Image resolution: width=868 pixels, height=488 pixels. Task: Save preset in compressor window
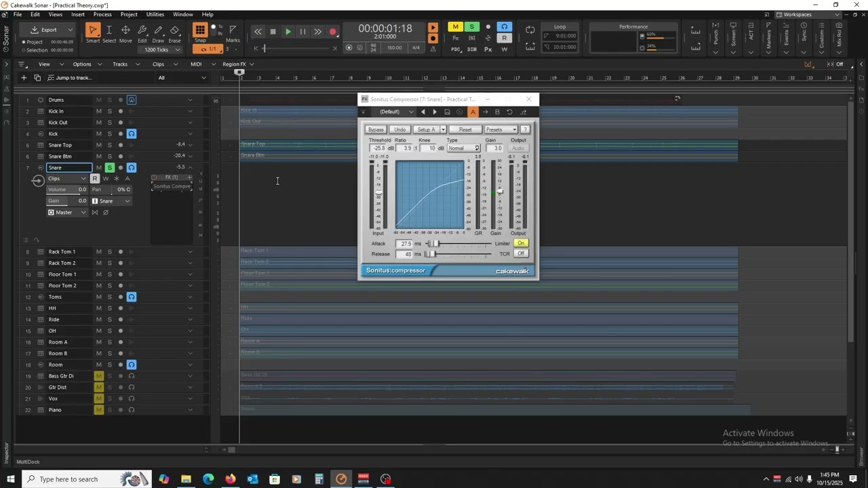[x=447, y=112]
